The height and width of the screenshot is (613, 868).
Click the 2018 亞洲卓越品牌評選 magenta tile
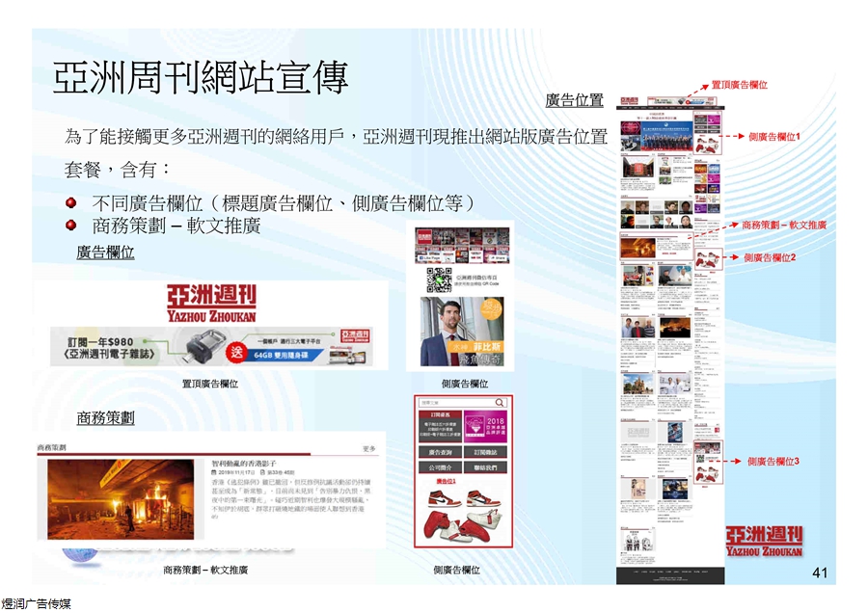coord(485,426)
